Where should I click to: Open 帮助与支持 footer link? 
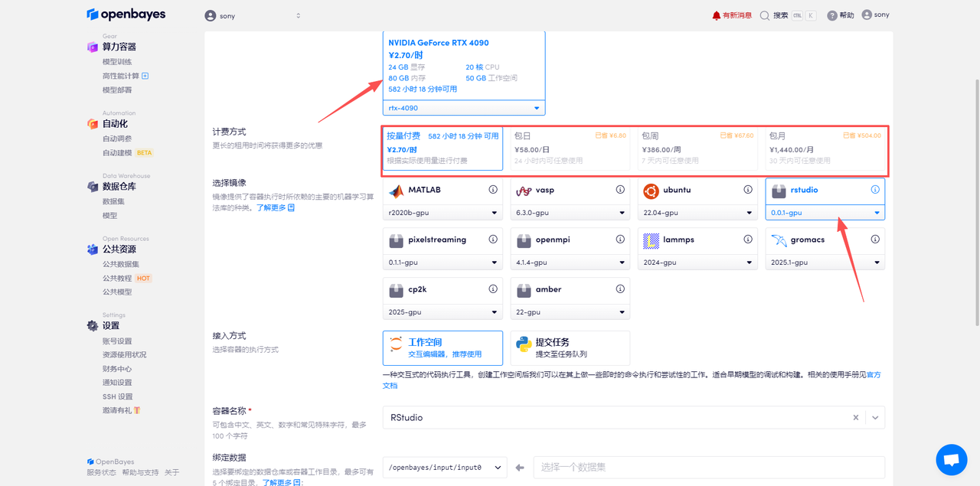[140, 472]
